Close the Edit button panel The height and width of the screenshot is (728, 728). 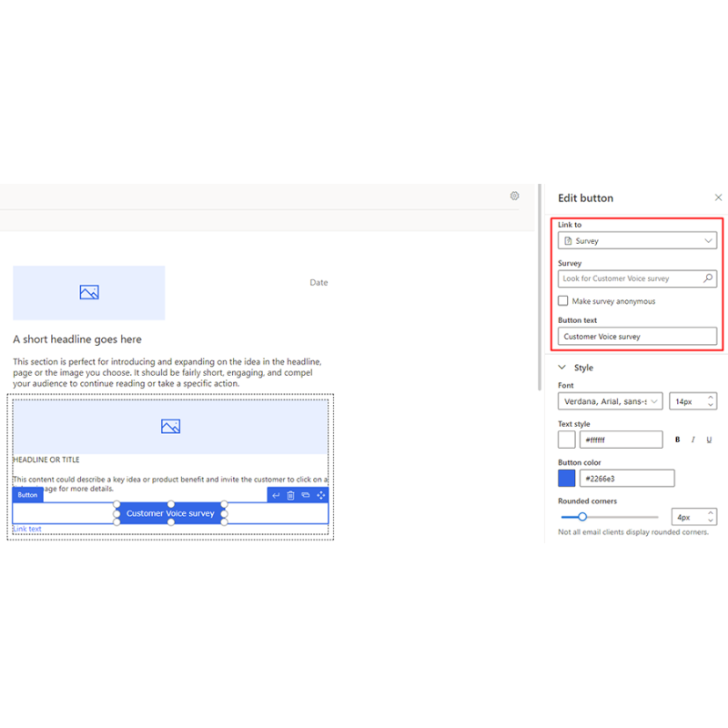point(718,197)
